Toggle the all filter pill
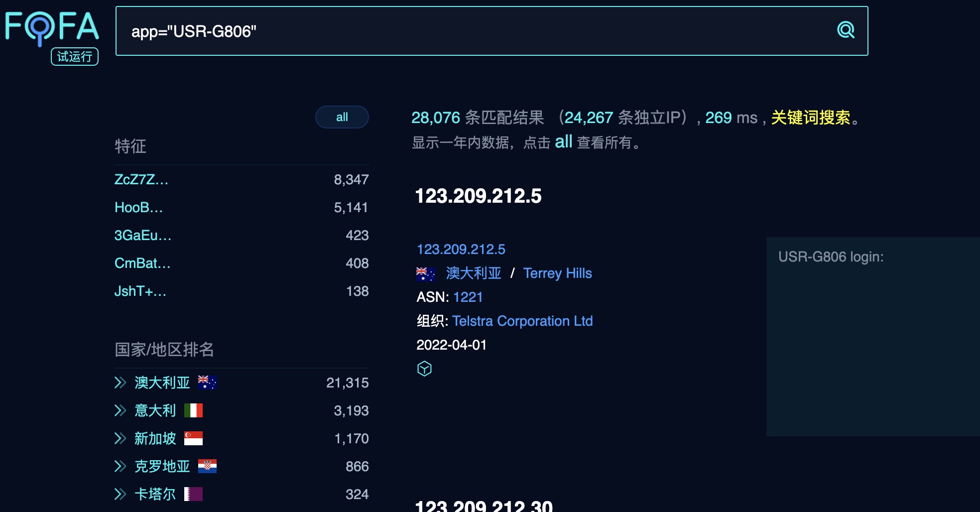980x512 pixels. [x=342, y=117]
